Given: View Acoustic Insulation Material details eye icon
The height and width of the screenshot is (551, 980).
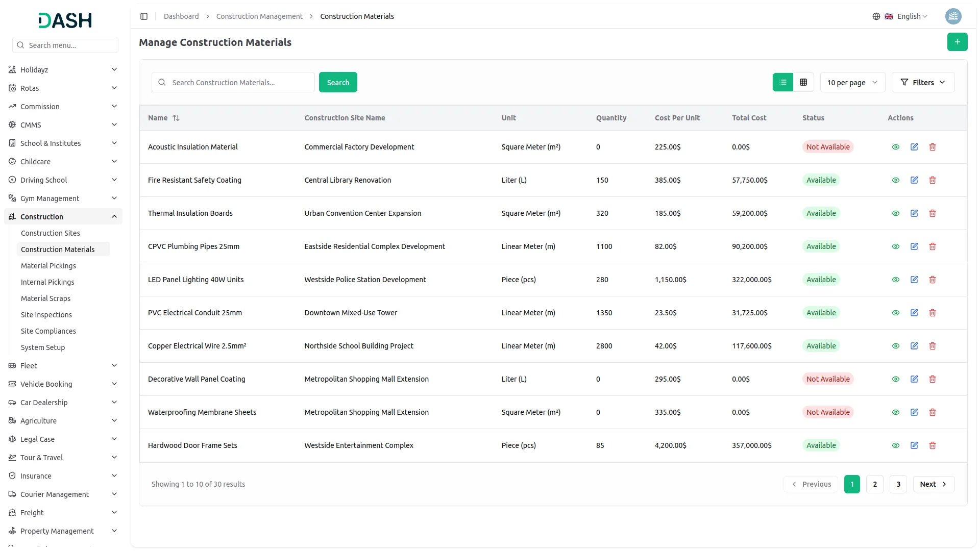Looking at the screenshot, I should pyautogui.click(x=895, y=147).
